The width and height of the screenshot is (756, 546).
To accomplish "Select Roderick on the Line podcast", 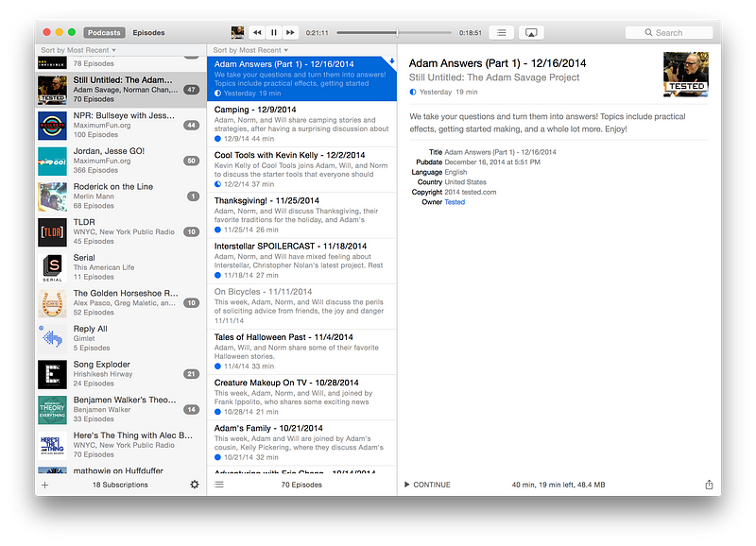I will [x=121, y=196].
